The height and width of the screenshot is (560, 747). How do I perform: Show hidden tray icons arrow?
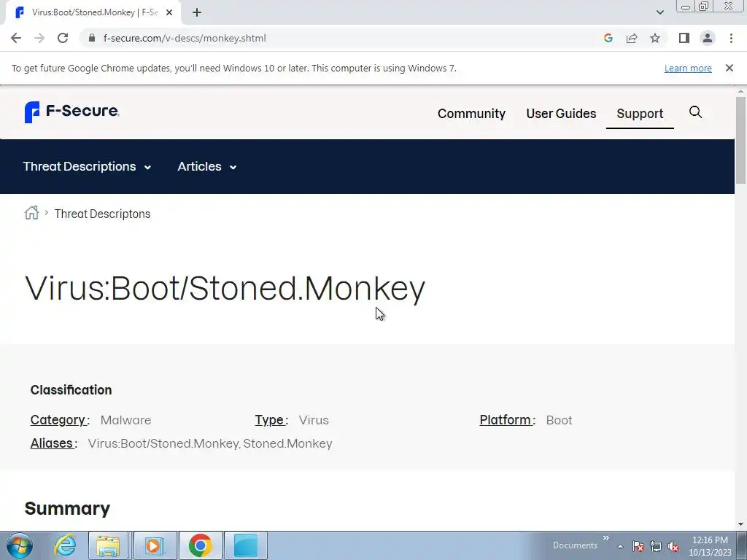[620, 546]
